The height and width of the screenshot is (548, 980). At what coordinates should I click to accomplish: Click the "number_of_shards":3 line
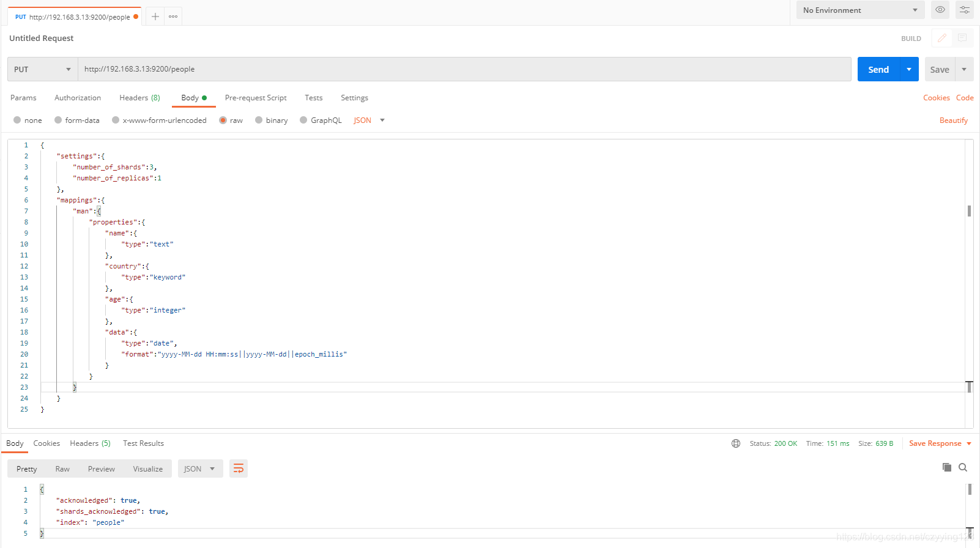point(115,167)
